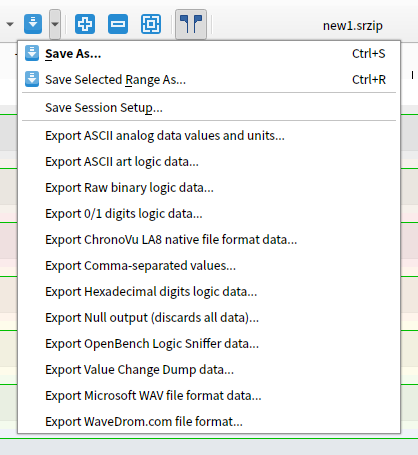This screenshot has width=418, height=455.
Task: Click the Save As menu item icon
Action: (x=32, y=53)
